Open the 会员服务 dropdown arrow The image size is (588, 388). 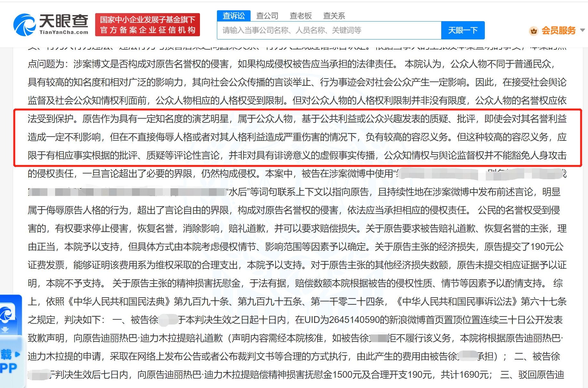point(582,31)
